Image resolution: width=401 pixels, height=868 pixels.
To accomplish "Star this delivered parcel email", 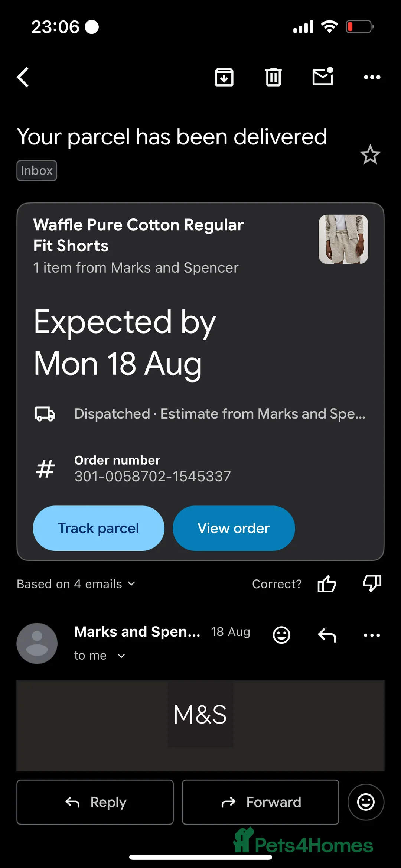I will pyautogui.click(x=370, y=155).
